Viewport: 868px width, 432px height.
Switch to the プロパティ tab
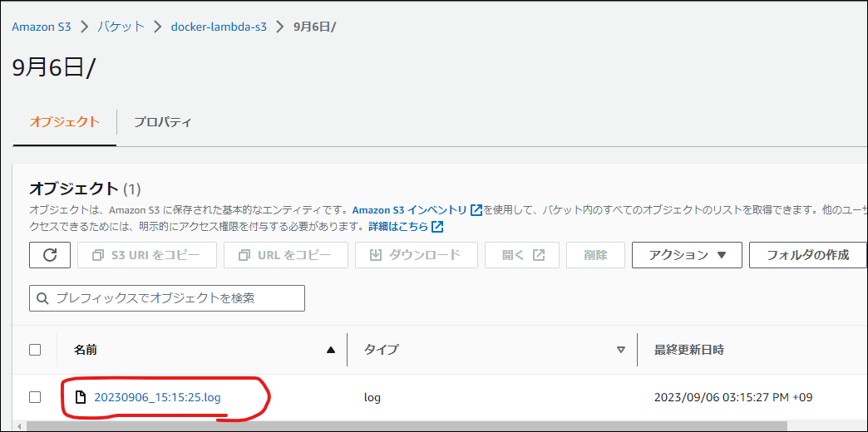[x=163, y=122]
